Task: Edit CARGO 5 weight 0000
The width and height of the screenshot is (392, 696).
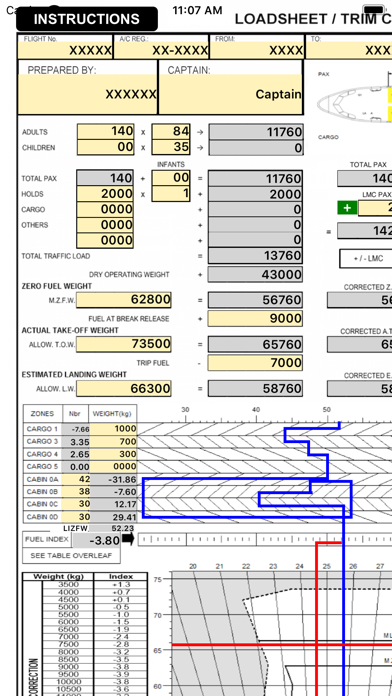Action: (113, 467)
